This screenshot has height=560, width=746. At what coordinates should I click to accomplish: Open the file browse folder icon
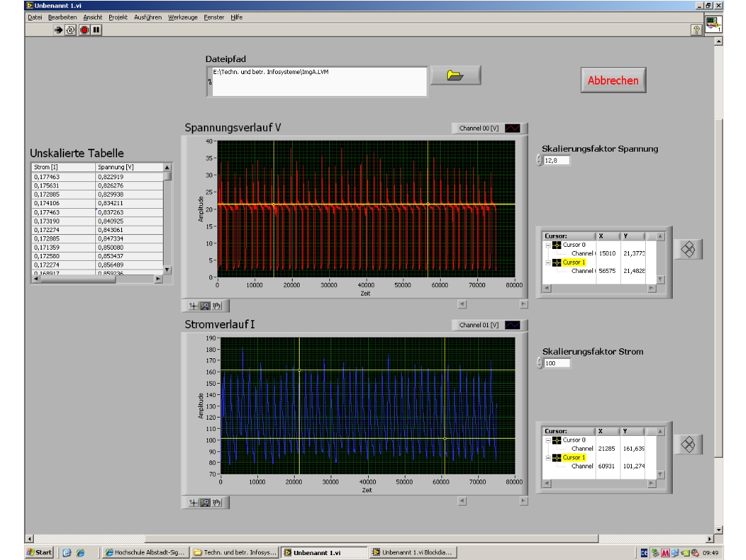pos(455,75)
